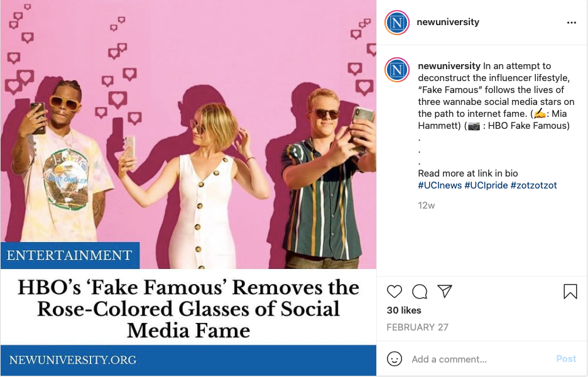
Task: Like the post with the heart icon
Action: point(395,292)
